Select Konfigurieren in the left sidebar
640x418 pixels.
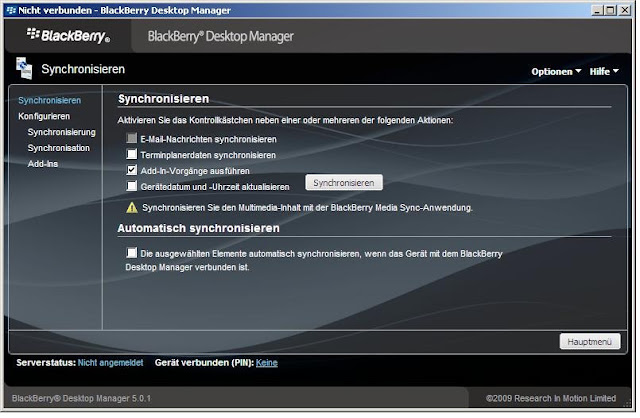tap(44, 116)
